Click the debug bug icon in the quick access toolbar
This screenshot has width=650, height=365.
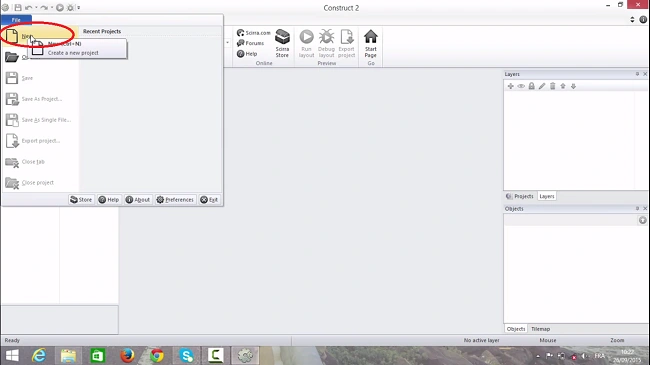tap(70, 7)
